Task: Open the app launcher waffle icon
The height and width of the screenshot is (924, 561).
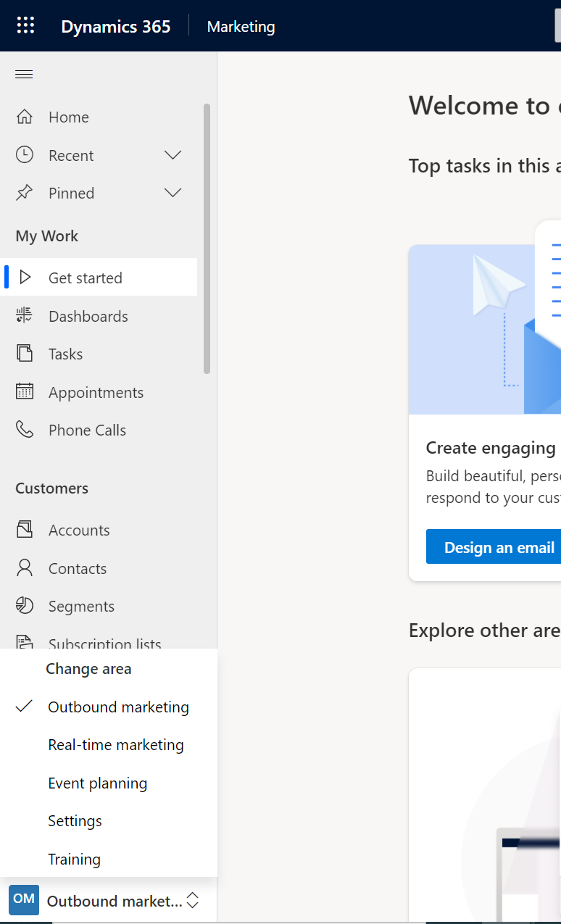Action: click(x=25, y=25)
